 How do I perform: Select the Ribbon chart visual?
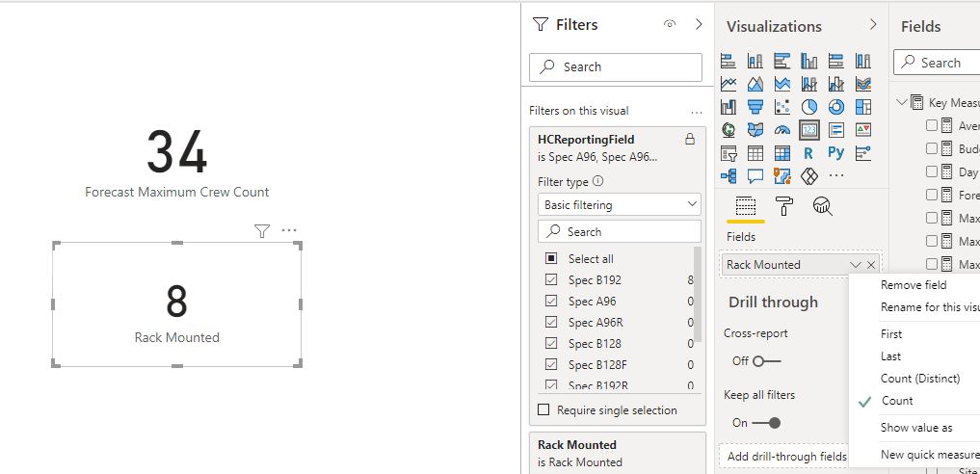tap(863, 84)
